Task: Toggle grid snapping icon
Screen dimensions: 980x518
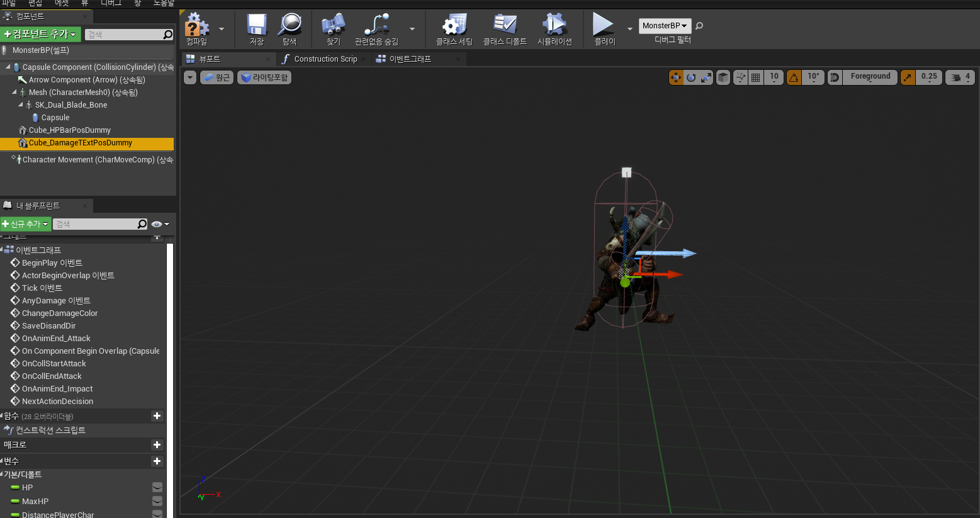Action: (756, 77)
